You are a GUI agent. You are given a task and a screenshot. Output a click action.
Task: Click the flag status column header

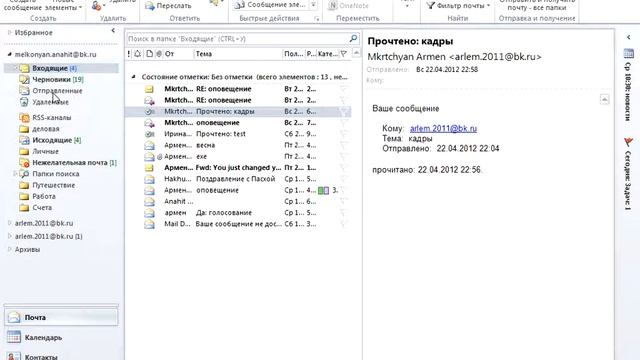344,54
